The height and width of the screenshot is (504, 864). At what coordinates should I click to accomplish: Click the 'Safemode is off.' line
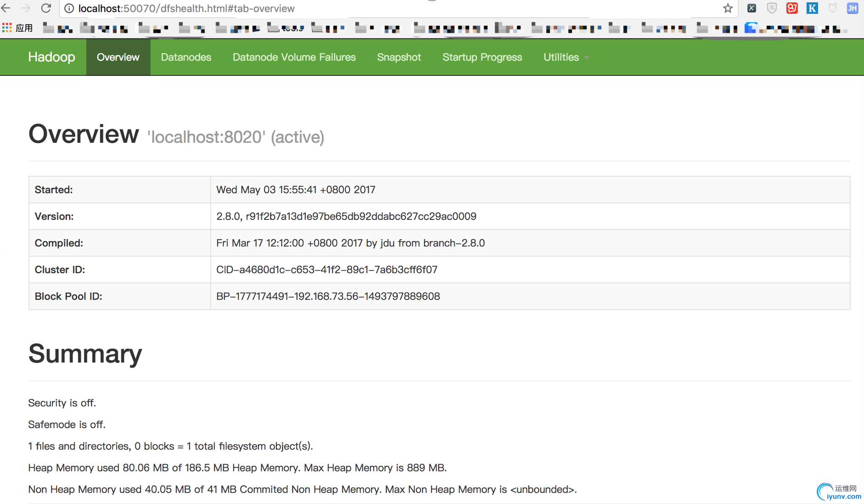pos(67,424)
